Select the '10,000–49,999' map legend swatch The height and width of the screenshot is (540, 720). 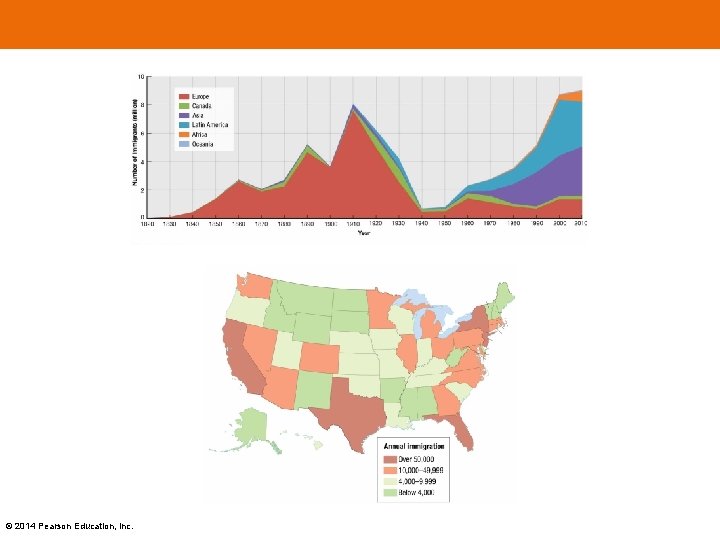click(x=390, y=471)
